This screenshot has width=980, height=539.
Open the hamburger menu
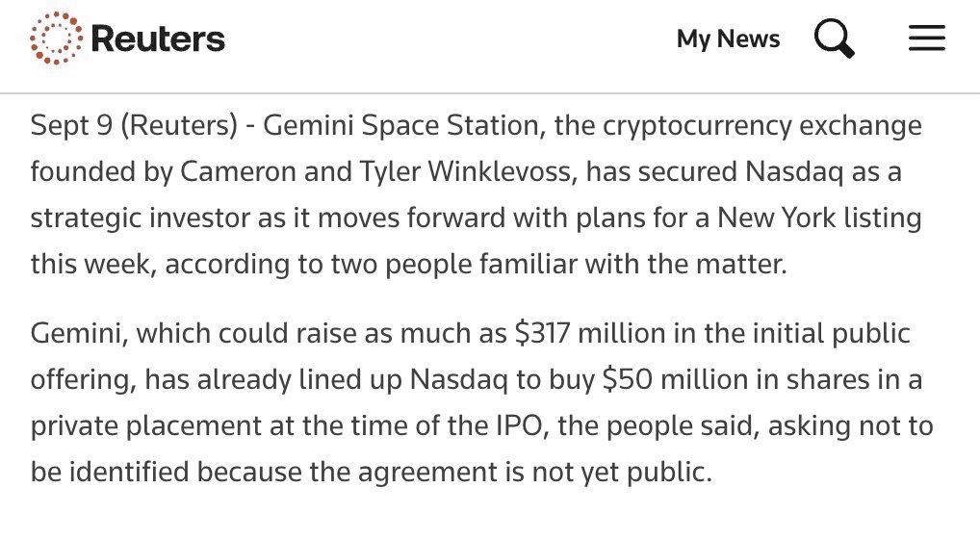click(x=927, y=38)
